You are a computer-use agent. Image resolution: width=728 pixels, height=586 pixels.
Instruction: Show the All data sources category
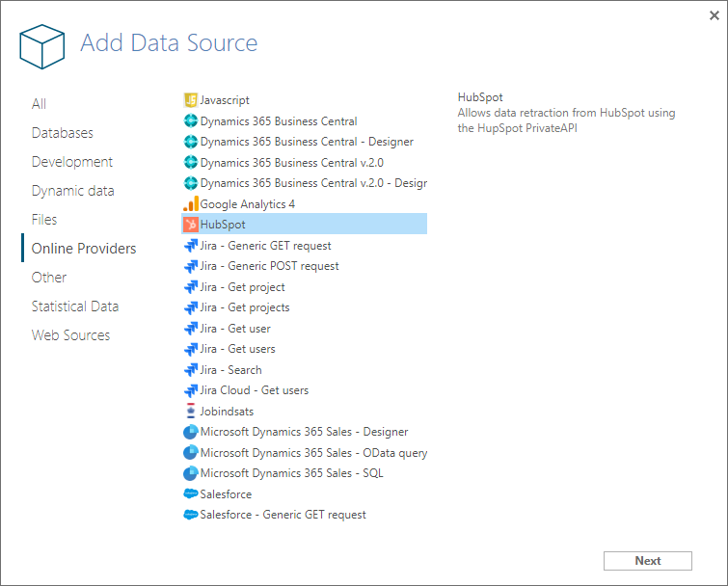point(39,104)
